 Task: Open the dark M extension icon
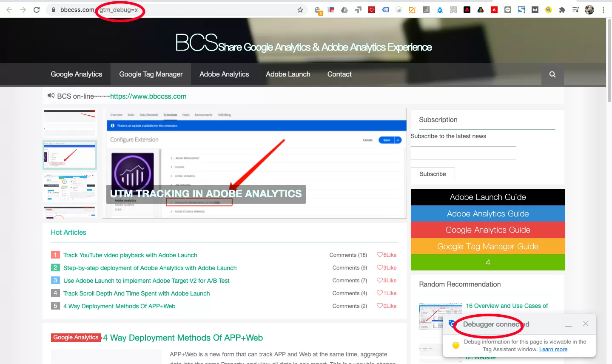[535, 10]
